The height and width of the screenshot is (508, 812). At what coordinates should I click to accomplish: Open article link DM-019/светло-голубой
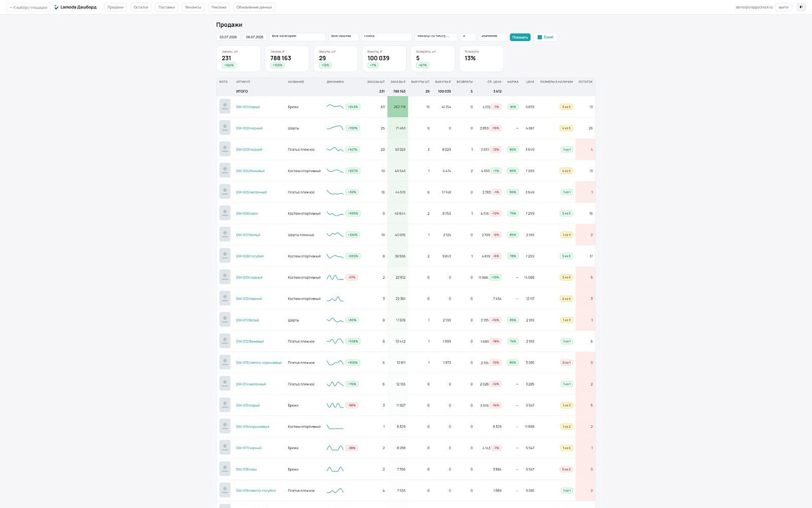point(256,491)
